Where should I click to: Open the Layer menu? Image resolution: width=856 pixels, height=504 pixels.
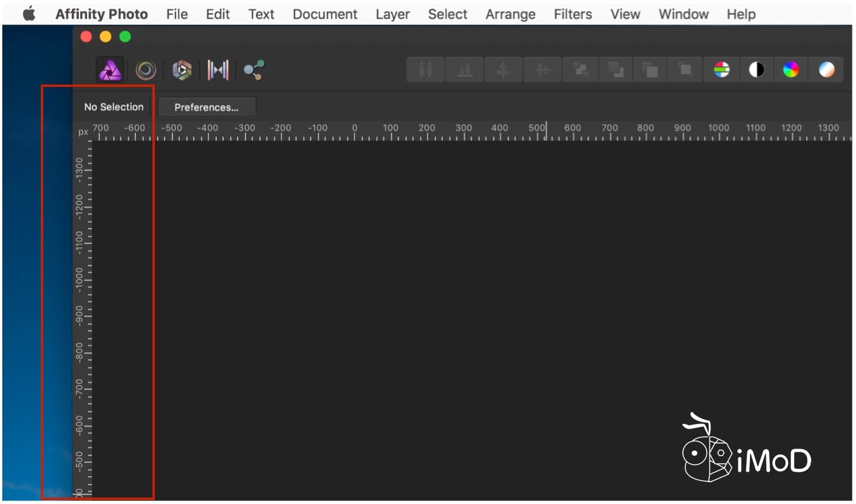392,14
